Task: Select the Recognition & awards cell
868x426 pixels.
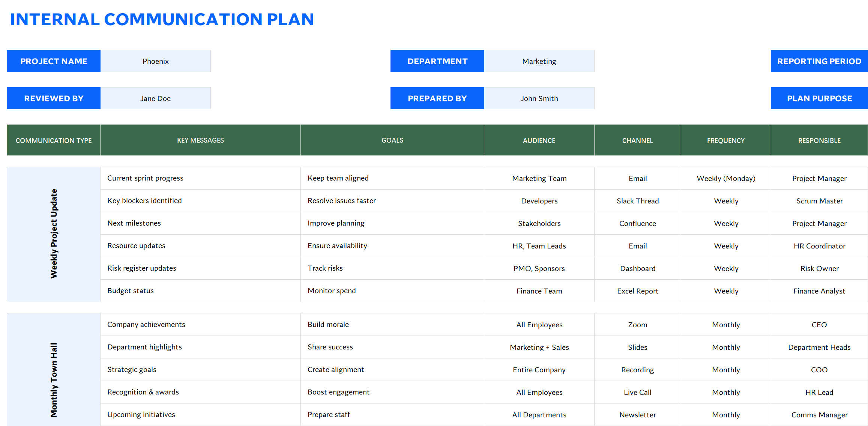Action: (x=201, y=392)
